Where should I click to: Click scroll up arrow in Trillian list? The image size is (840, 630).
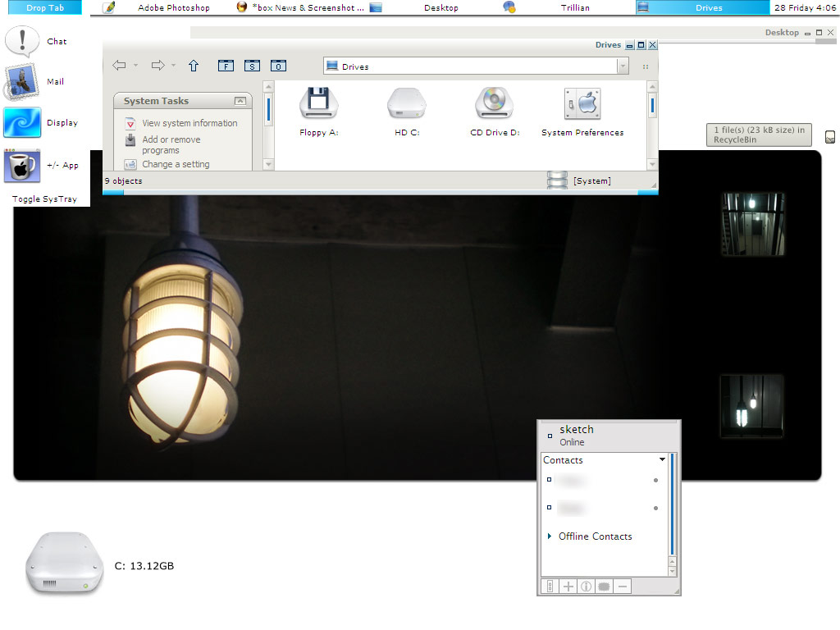[673, 561]
